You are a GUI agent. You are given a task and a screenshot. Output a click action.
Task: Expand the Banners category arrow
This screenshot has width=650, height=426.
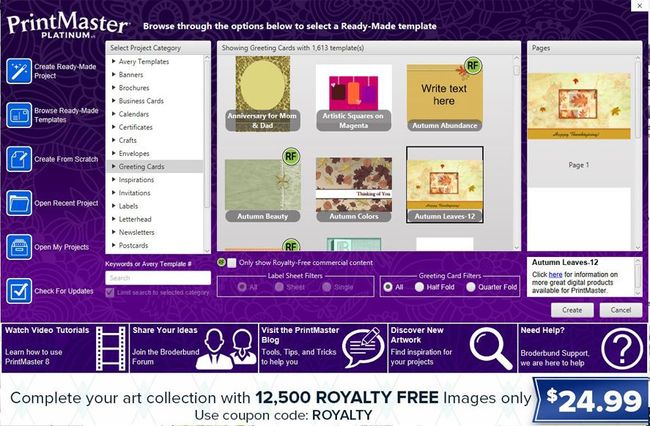click(114, 75)
